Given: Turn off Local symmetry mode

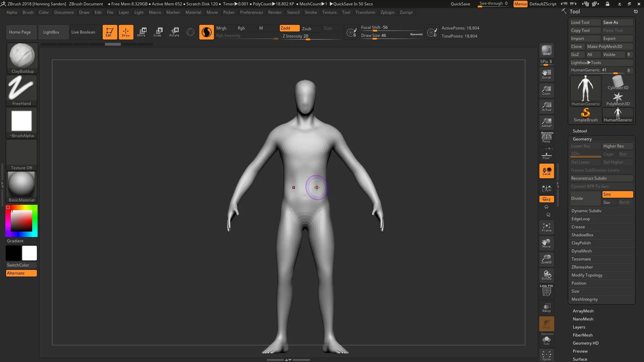Looking at the screenshot, I should pos(546,171).
